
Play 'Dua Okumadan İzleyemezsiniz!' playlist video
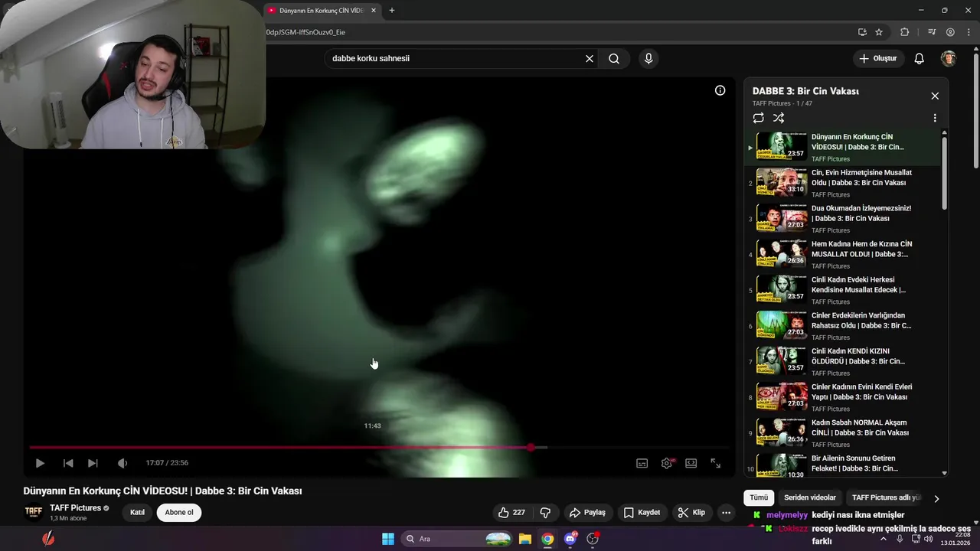pos(842,219)
